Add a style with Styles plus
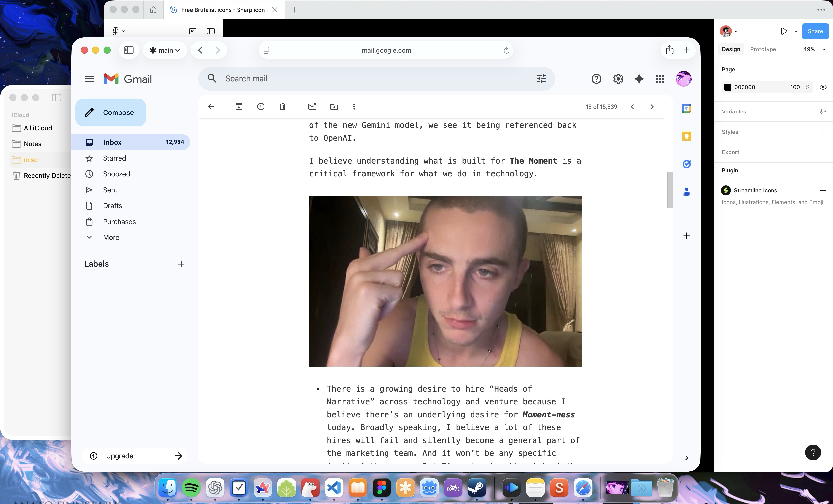Screen dimensions: 833x504 click(823, 132)
